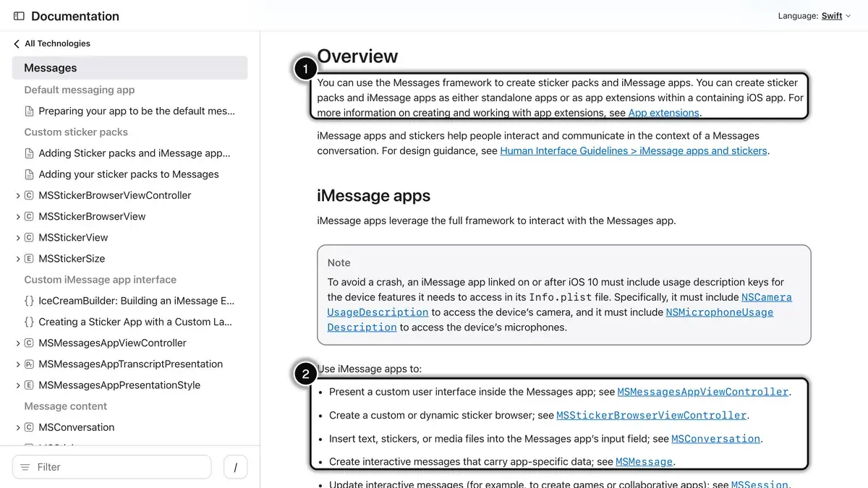Click the filter lines icon in filter box
The image size is (868, 488).
25,467
